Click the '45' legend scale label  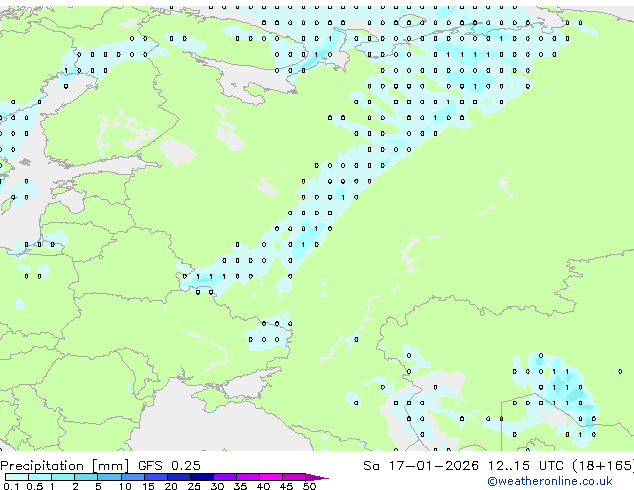tap(286, 486)
